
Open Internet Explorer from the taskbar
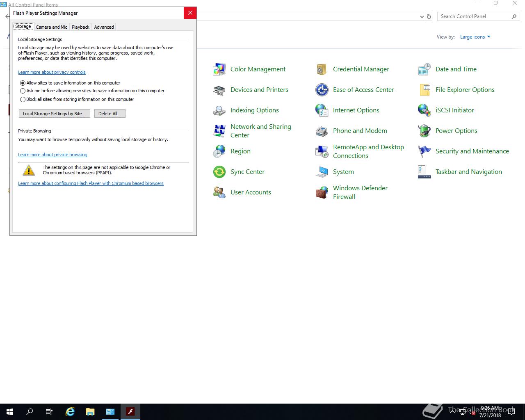click(x=70, y=412)
